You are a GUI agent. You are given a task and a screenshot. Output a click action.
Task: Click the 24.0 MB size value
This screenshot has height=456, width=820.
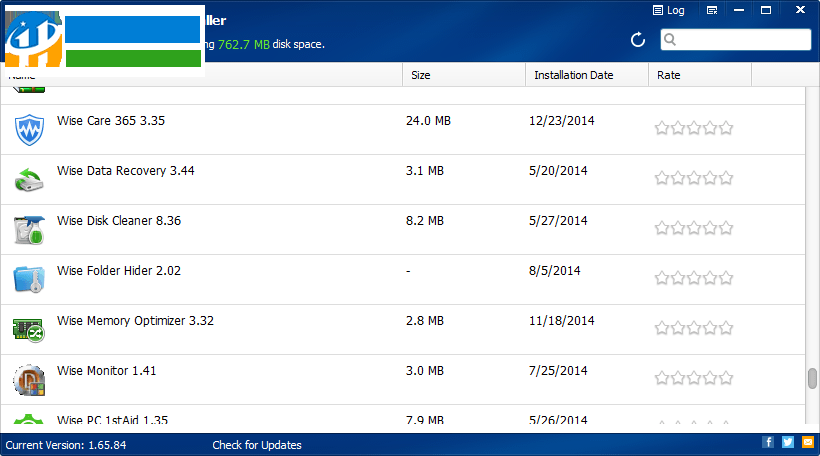[x=428, y=121]
